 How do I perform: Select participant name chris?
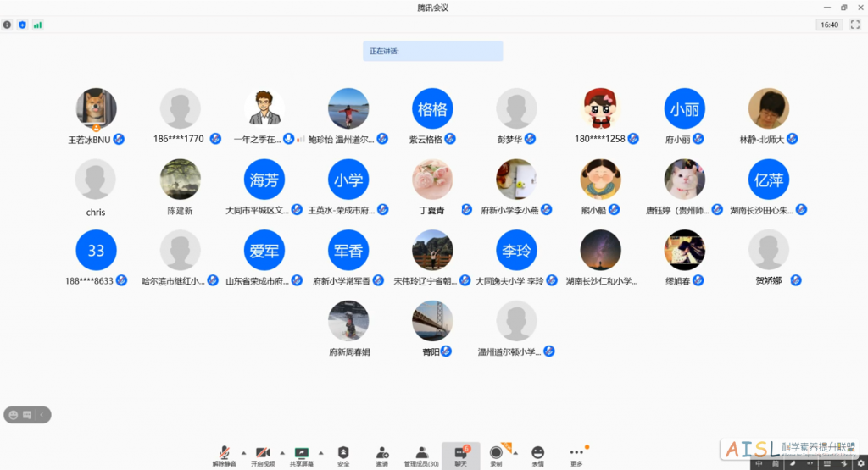(x=95, y=212)
